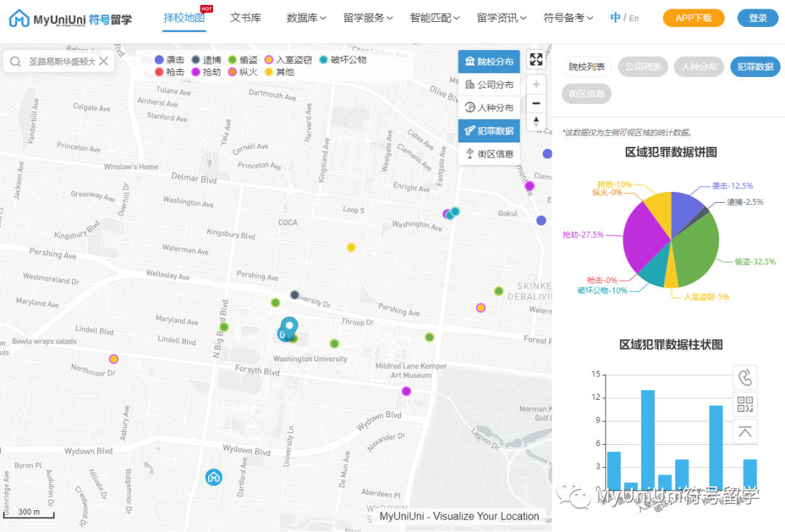Click the blue assault dot near Gokul
Screen dimensions: 785x532
542,220
